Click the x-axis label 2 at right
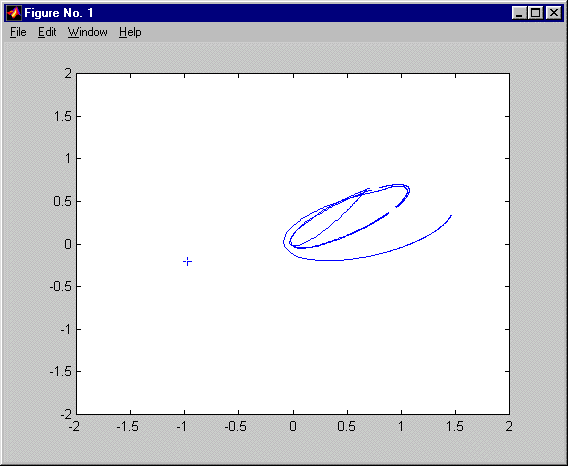Image resolution: width=568 pixels, height=466 pixels. pos(509,427)
